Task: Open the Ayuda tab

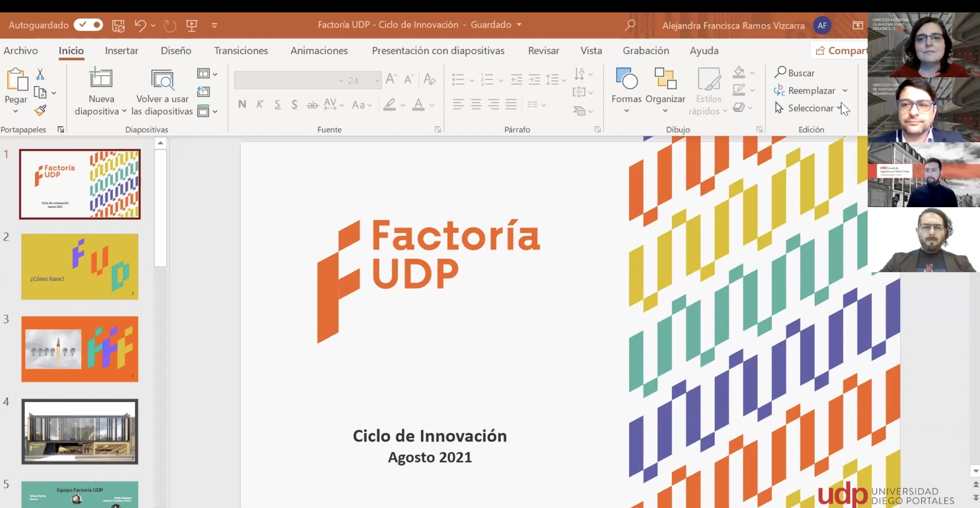Action: (704, 51)
